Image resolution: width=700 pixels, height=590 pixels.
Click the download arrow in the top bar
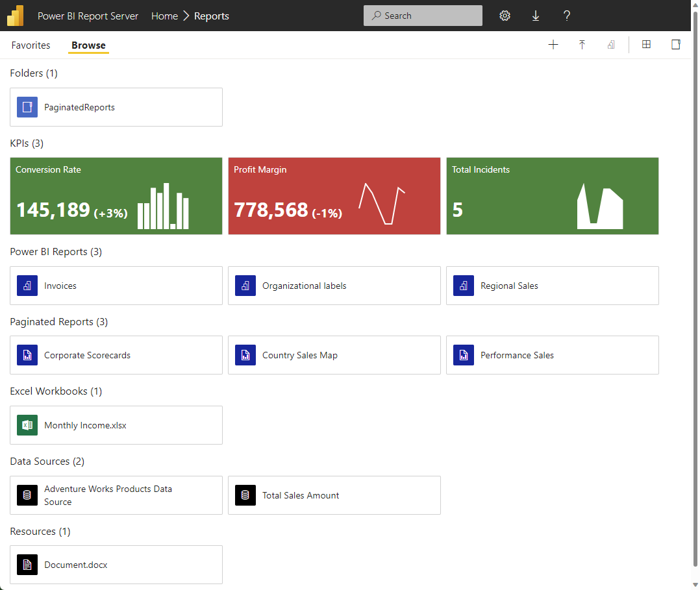[x=535, y=16]
